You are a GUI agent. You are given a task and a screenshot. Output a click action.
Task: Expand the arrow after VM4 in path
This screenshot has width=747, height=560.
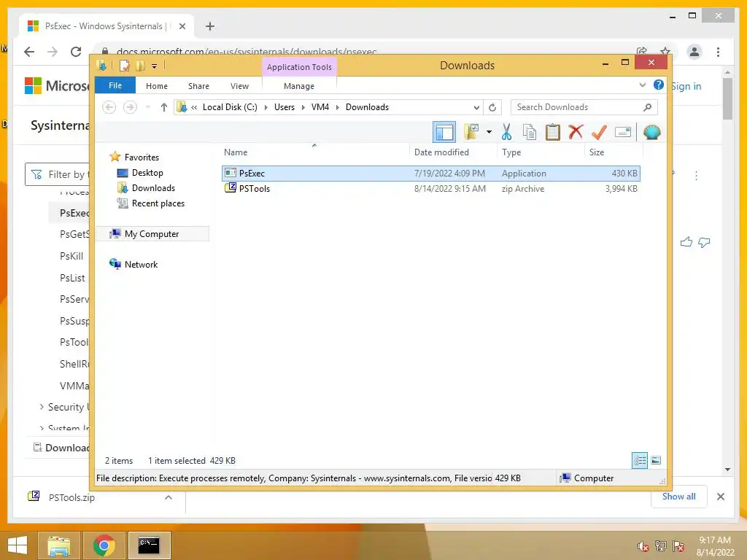(x=337, y=107)
